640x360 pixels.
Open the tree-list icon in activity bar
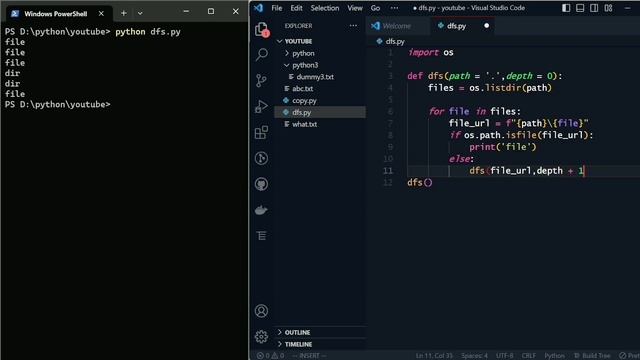coord(261,236)
